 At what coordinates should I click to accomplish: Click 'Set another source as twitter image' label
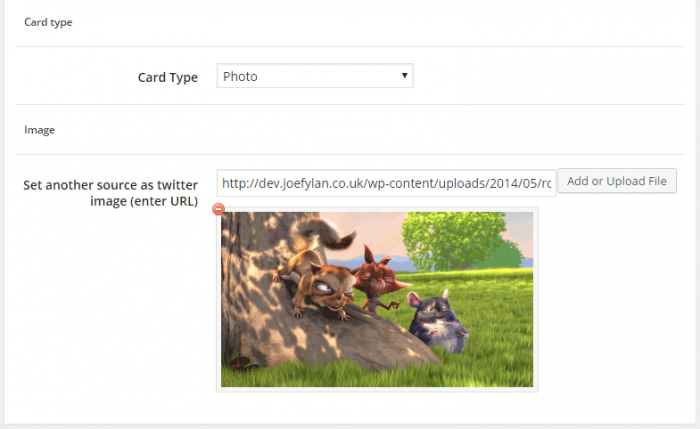110,193
